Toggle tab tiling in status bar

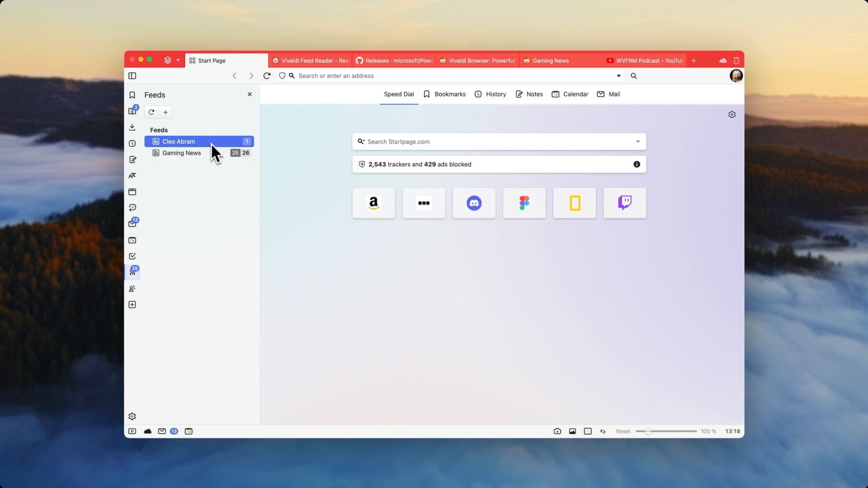(587, 432)
